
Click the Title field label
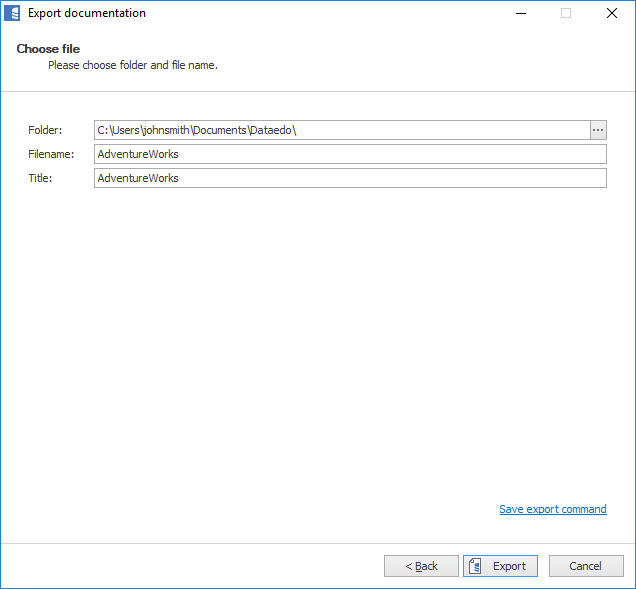click(40, 178)
